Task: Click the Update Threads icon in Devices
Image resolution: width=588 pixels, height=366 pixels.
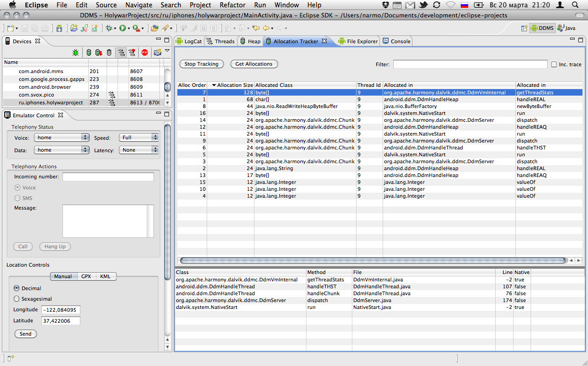Action: [121, 52]
